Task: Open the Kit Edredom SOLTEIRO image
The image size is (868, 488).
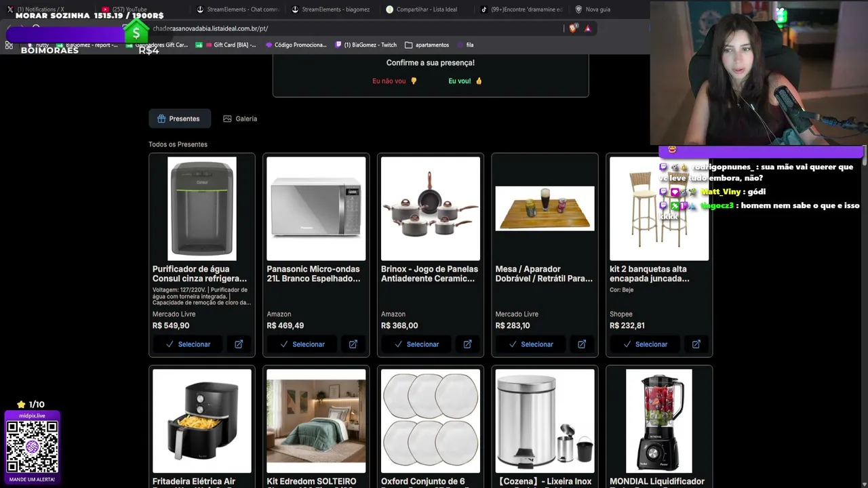Action: [316, 421]
